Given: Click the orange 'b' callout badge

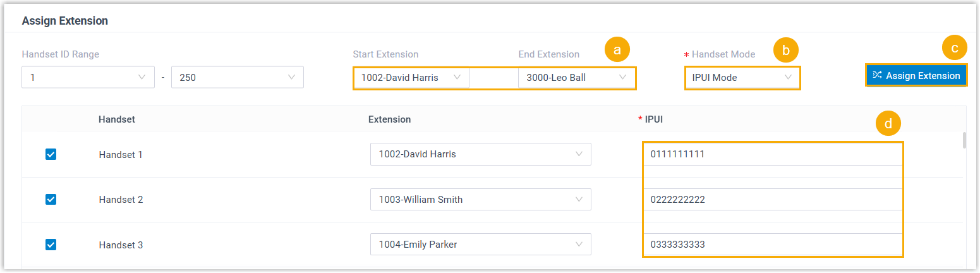Looking at the screenshot, I should click(786, 51).
